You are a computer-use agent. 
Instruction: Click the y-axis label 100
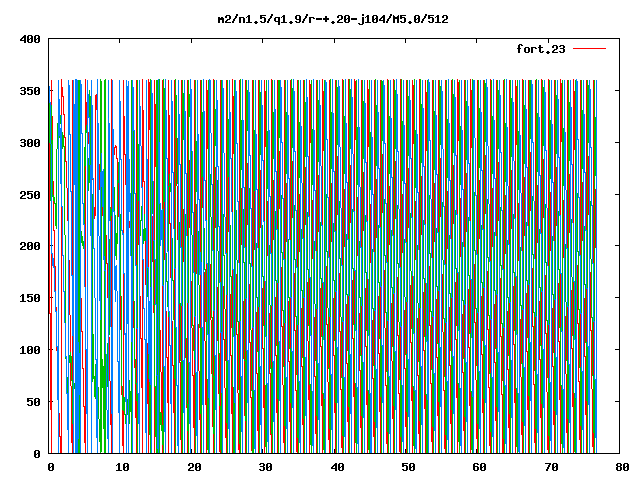coord(30,350)
